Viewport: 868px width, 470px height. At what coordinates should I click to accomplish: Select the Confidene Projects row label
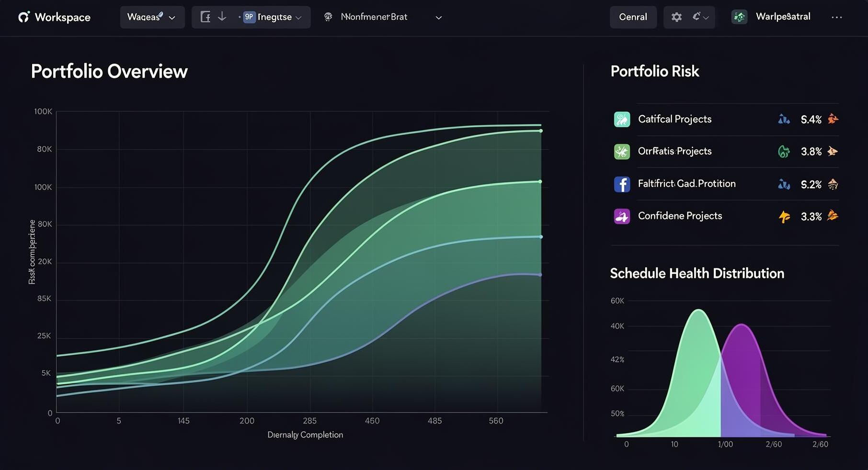(680, 216)
